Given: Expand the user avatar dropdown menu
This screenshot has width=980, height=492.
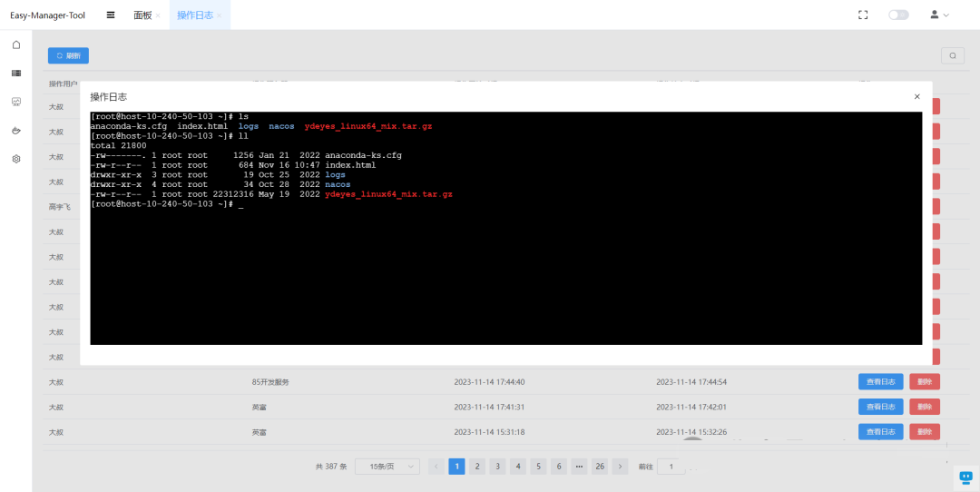Looking at the screenshot, I should (939, 15).
